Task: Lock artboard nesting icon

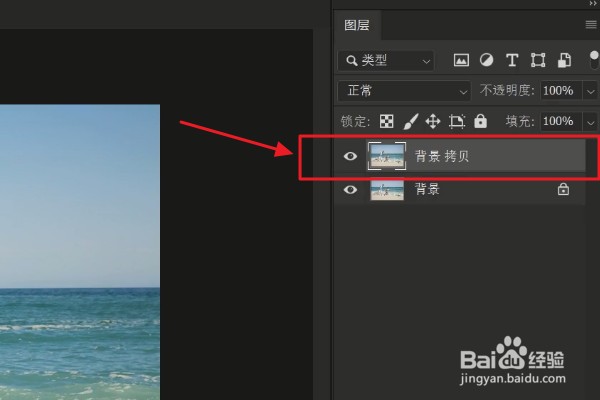Action: (x=457, y=122)
